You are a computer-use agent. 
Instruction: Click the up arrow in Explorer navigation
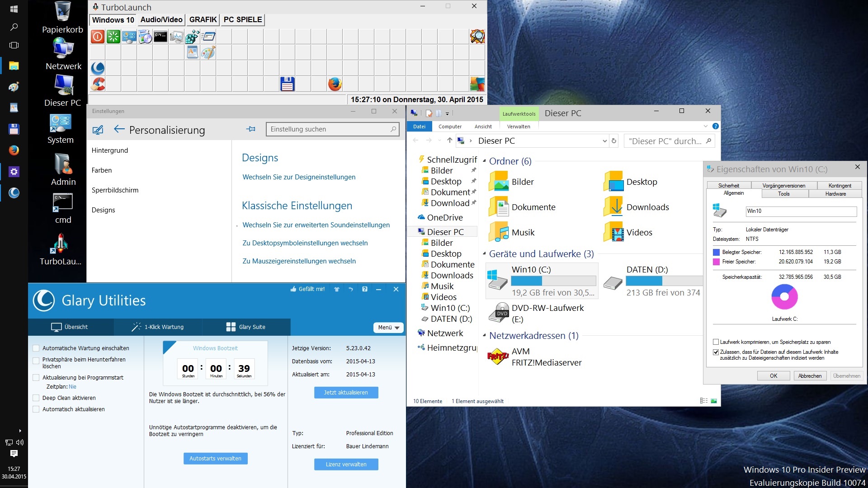(449, 141)
